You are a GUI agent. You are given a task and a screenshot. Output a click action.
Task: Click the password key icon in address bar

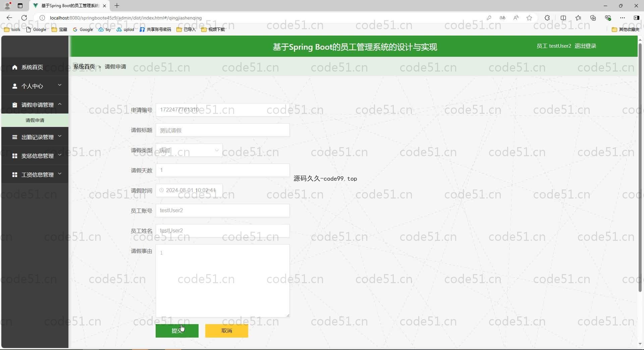pos(489,18)
